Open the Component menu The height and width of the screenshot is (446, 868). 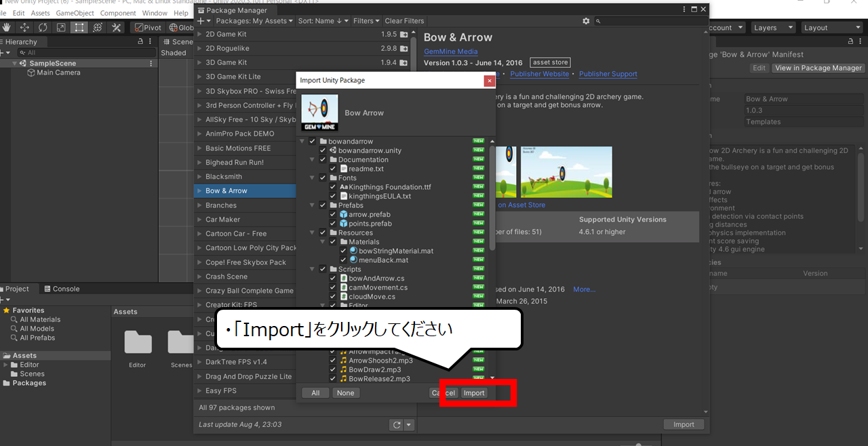(x=118, y=13)
